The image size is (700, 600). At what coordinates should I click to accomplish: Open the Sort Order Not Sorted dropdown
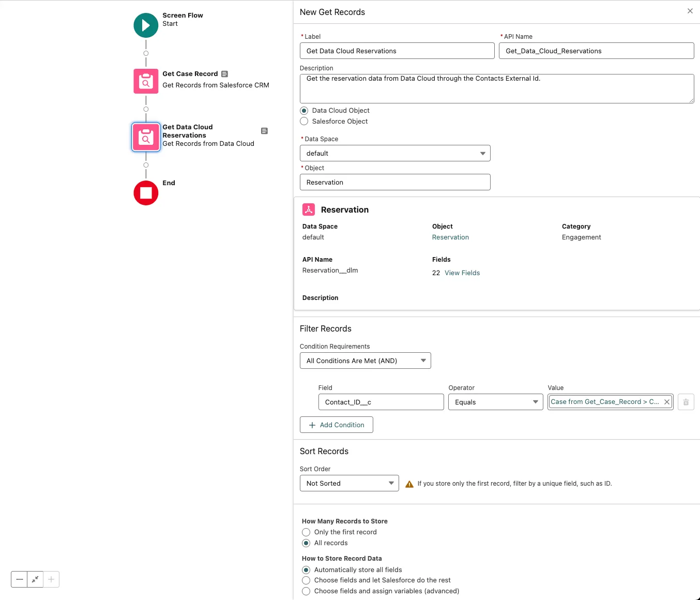[349, 483]
